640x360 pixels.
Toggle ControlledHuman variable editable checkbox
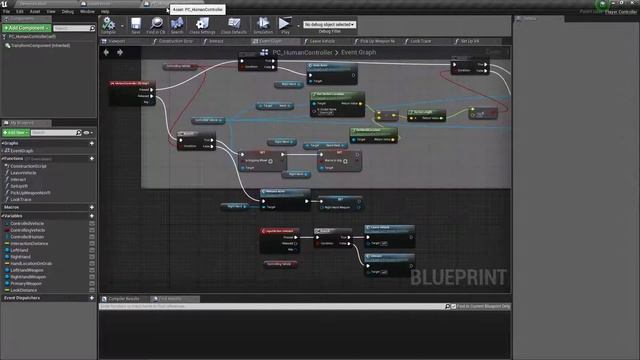[92, 237]
